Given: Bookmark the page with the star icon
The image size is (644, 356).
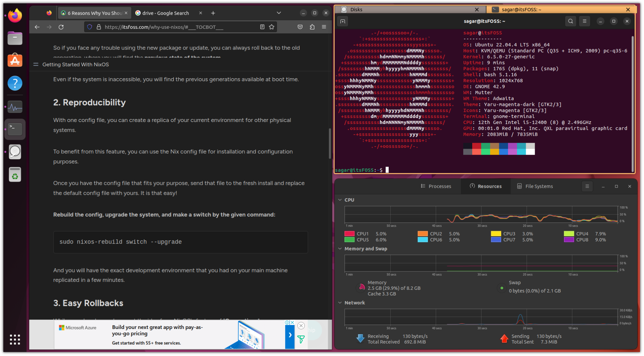Looking at the screenshot, I should tap(272, 27).
